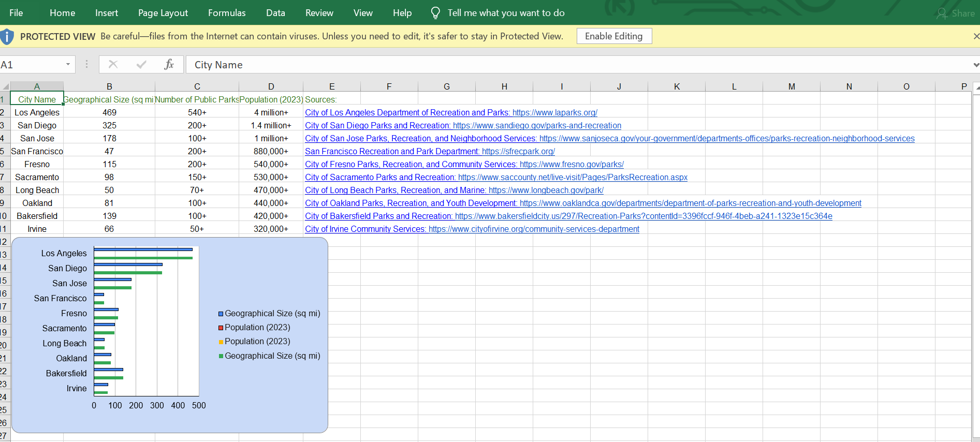Click the blue Geographical Size legend swatch
This screenshot has height=442, width=980.
tap(221, 314)
